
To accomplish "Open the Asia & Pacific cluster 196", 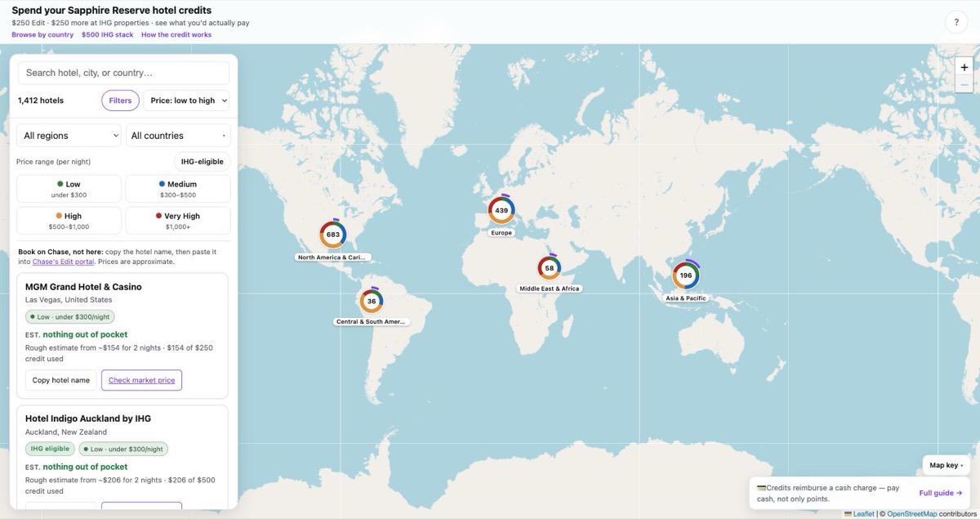I will 686,275.
